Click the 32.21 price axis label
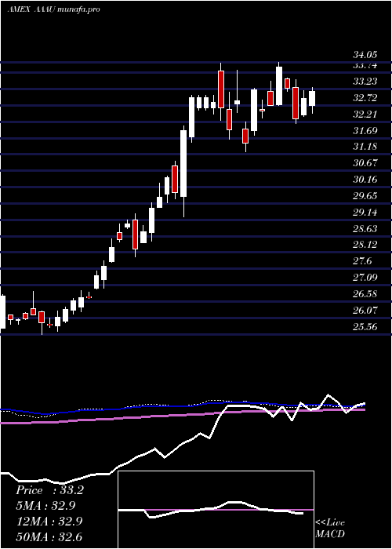 [x=365, y=115]
